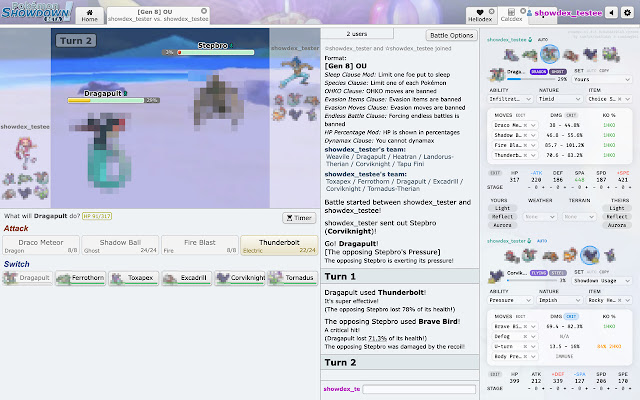The width and height of the screenshot is (640, 400).
Task: Click the sound speaker icon in header
Action: (609, 13)
